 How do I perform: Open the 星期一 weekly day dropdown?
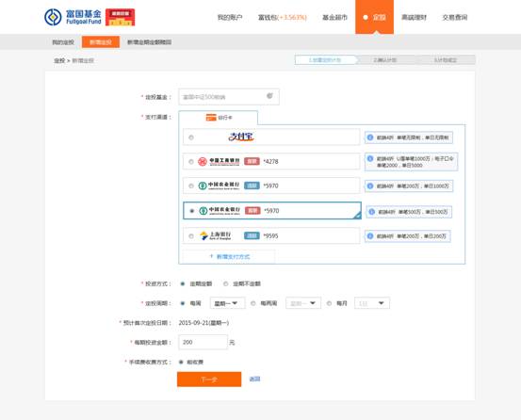(228, 303)
